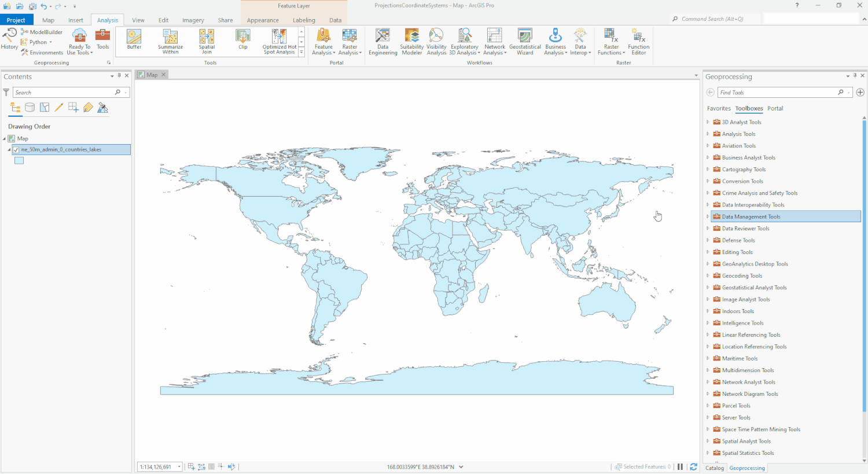Image resolution: width=868 pixels, height=474 pixels.
Task: Open the map scale dropdown
Action: point(178,466)
